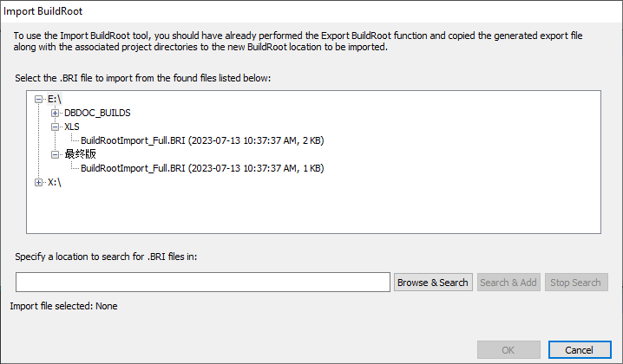Click the Import BuildRoot title bar text
The width and height of the screenshot is (623, 364).
(43, 10)
